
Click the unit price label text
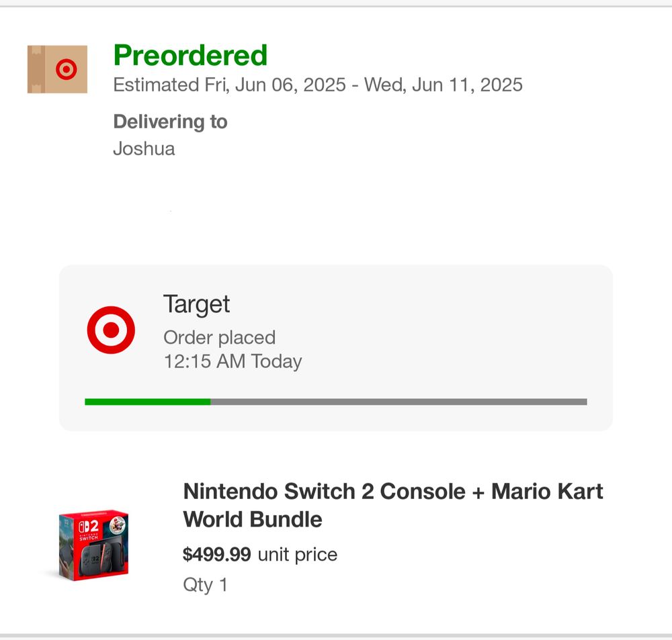click(x=298, y=554)
